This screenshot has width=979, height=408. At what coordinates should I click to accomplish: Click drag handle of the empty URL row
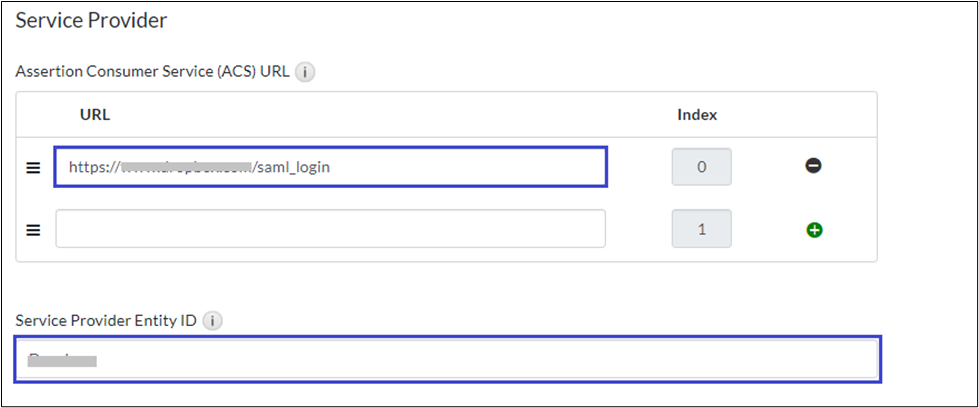click(x=33, y=229)
